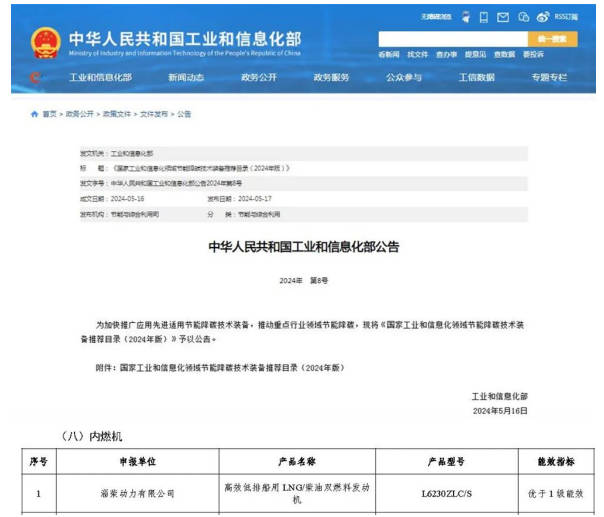This screenshot has height=517, width=604.
Task: Open 政务公开 nav menu
Action: pyautogui.click(x=259, y=77)
